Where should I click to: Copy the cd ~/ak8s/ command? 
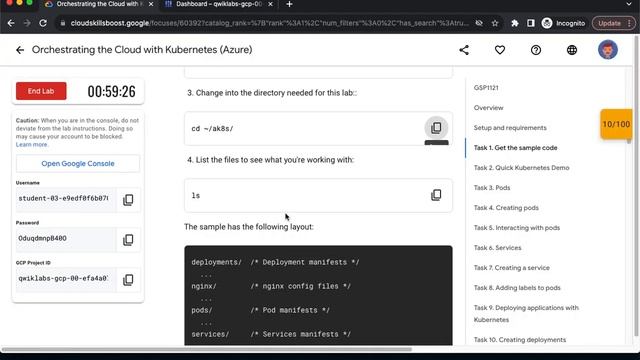point(436,128)
